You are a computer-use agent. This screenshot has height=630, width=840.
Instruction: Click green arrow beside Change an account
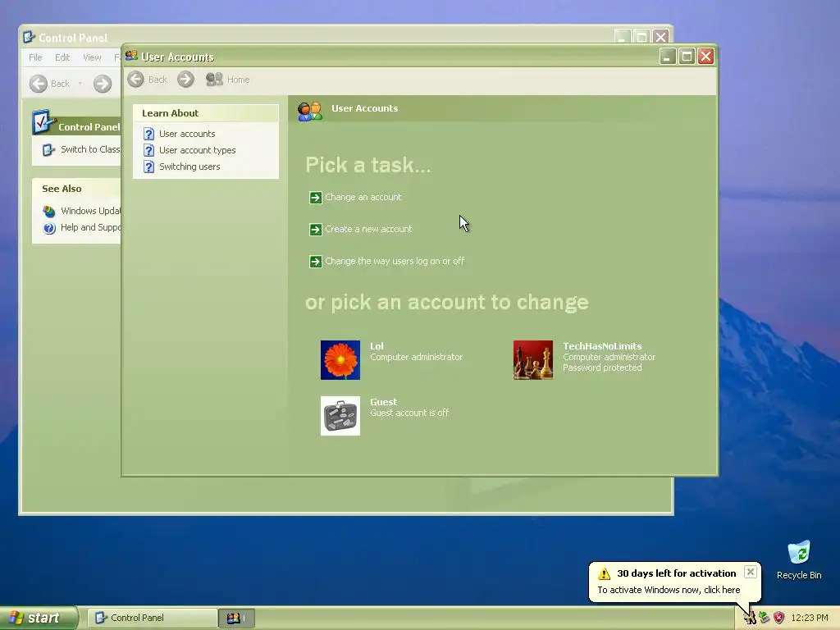point(316,198)
